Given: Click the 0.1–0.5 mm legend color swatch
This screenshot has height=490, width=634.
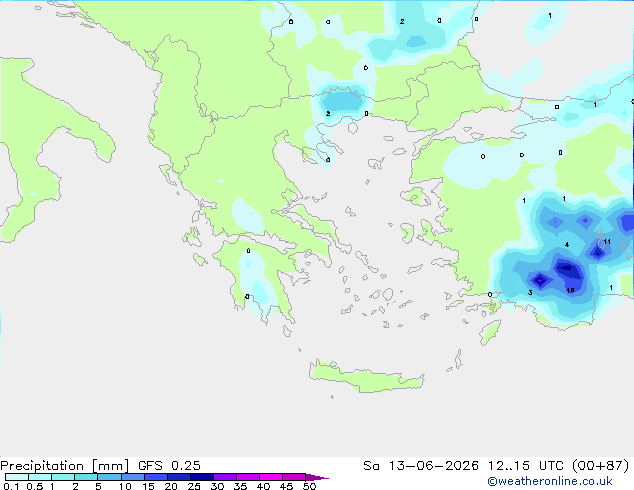Looking at the screenshot, I should click(x=17, y=477).
